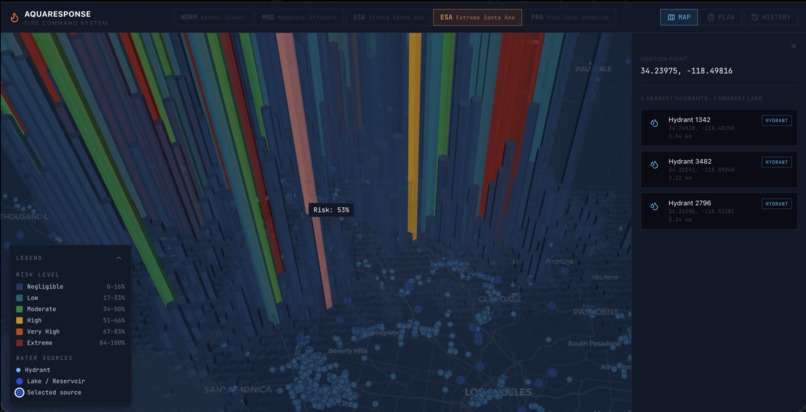
Task: Click the Extreme risk color swatch
Action: [x=20, y=343]
